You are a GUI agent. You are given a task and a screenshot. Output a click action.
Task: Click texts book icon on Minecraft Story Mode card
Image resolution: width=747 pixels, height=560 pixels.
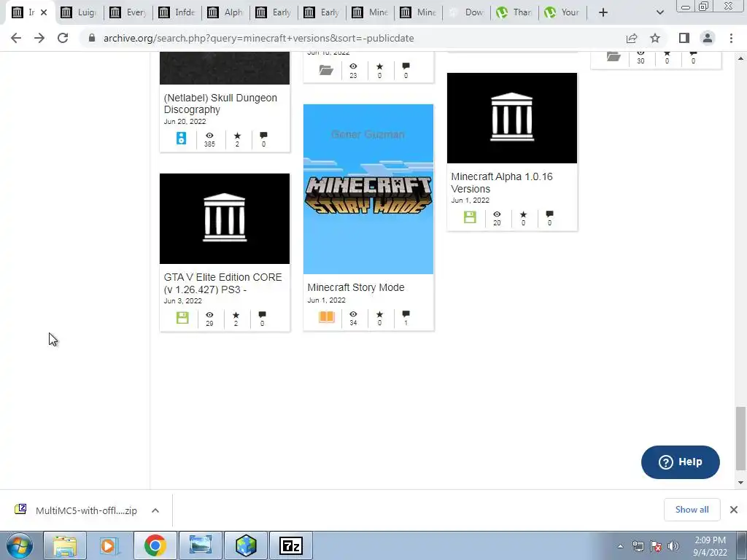tap(326, 316)
